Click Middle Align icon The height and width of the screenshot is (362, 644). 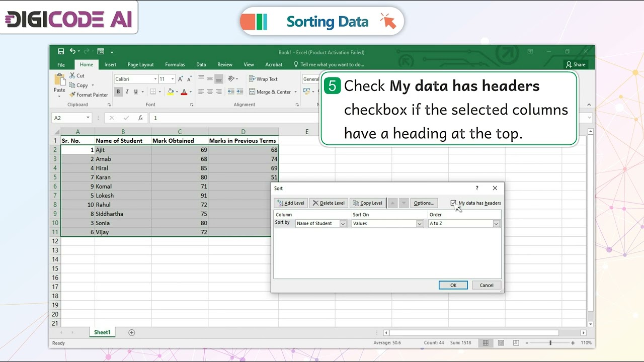(x=210, y=78)
